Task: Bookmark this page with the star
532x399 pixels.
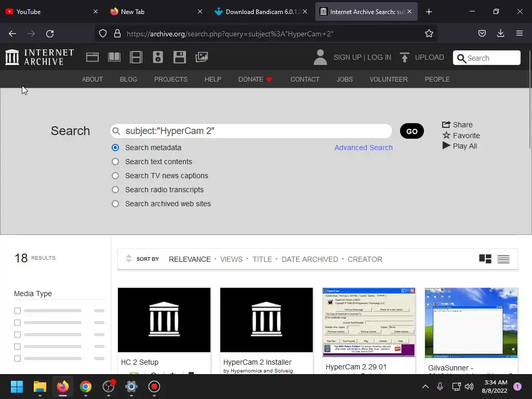Action: click(x=429, y=34)
